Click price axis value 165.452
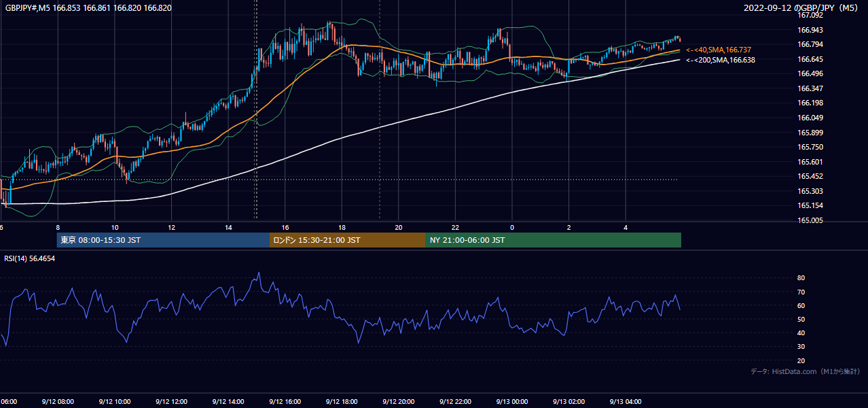 pyautogui.click(x=810, y=176)
